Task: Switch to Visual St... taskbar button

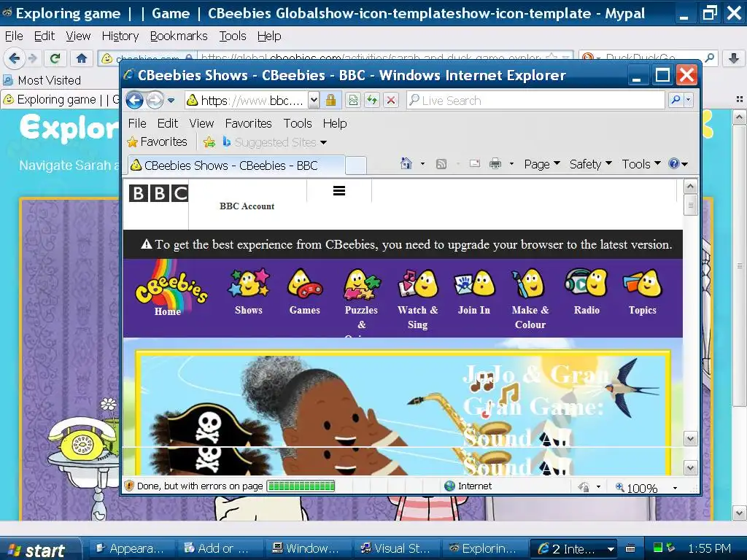Action: (x=396, y=548)
